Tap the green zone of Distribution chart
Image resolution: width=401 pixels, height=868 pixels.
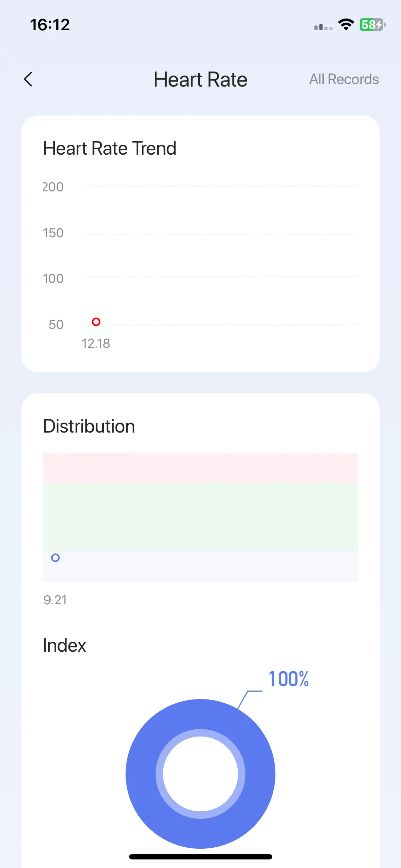click(200, 517)
